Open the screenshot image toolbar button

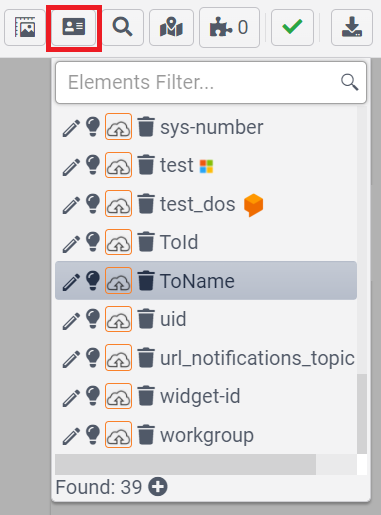coord(25,27)
